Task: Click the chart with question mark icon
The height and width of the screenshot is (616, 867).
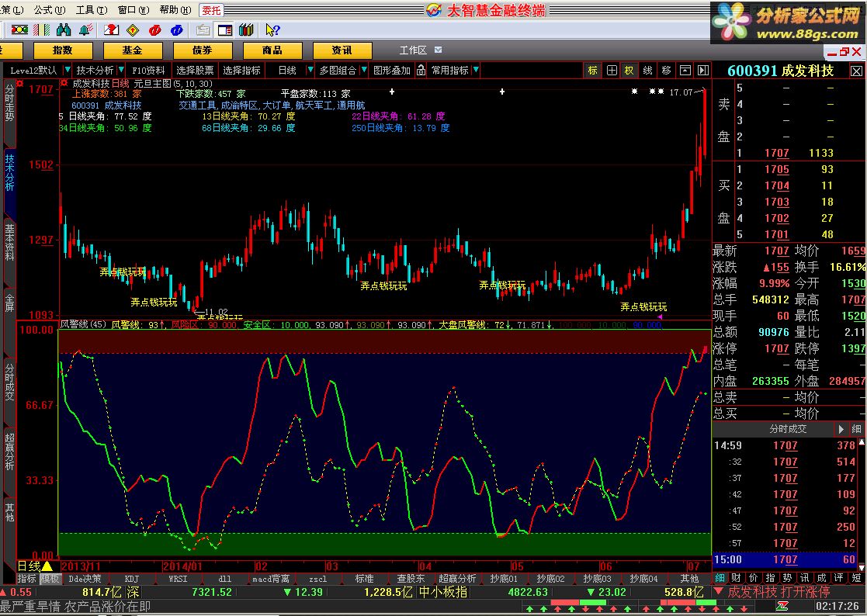Action: click(111, 29)
